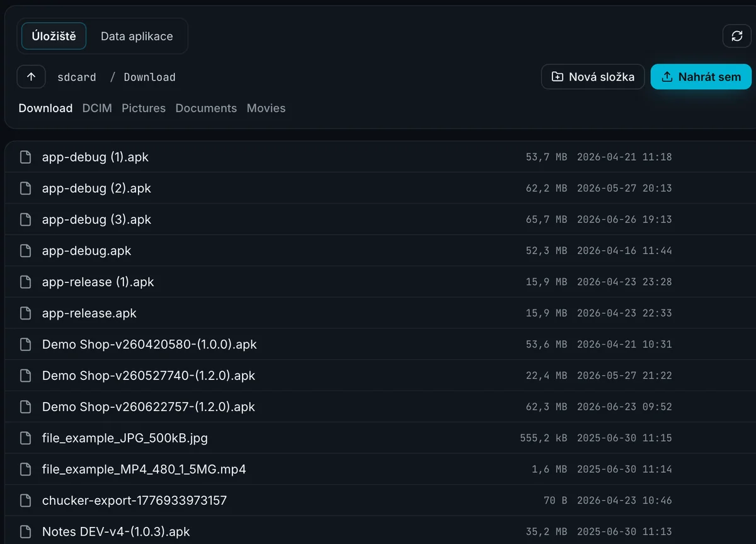Viewport: 756px width, 544px height.
Task: Click file icon of app-debug (3).apk
Action: (x=25, y=219)
